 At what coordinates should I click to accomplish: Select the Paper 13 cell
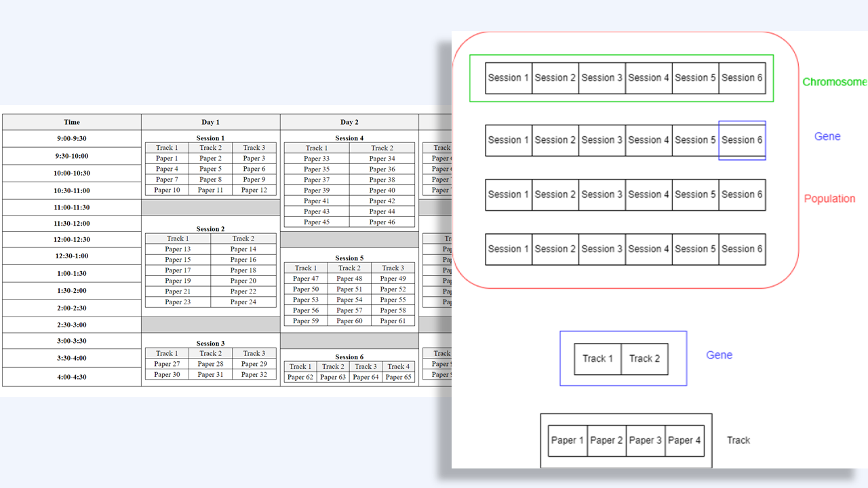(x=178, y=249)
